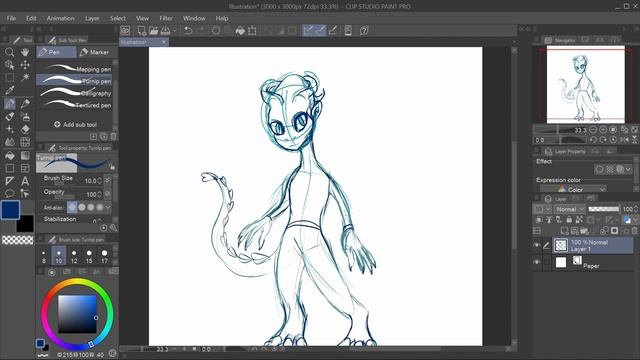
Task: Toggle Snap to Special Ruler in command bar
Action: pos(320,31)
